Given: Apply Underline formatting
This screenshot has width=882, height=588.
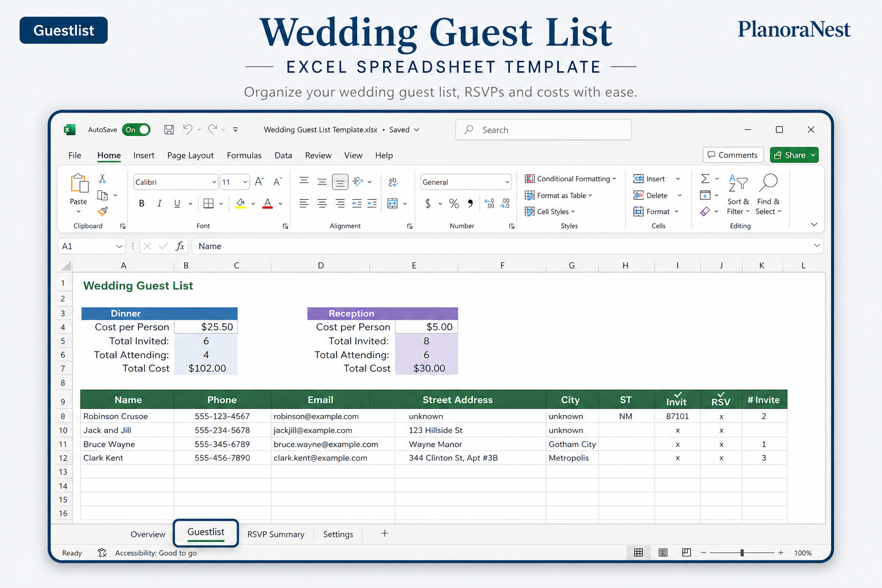Looking at the screenshot, I should tap(177, 203).
